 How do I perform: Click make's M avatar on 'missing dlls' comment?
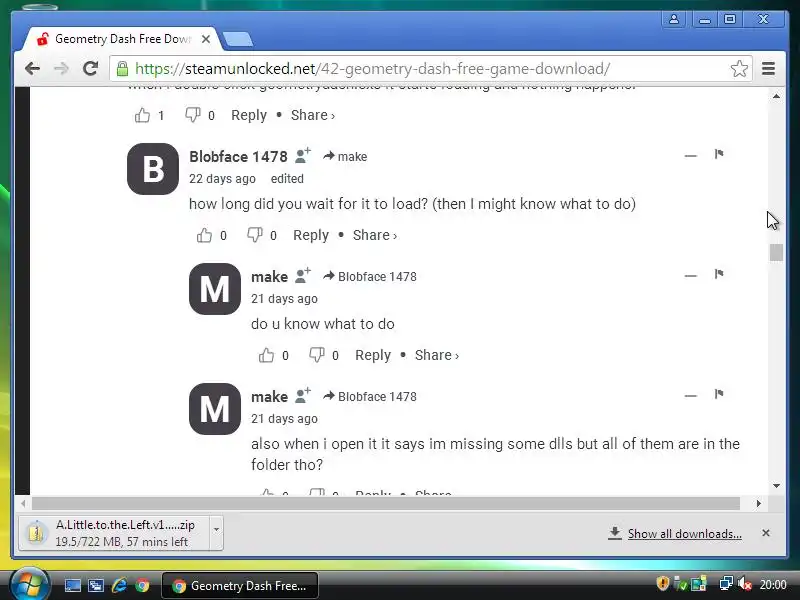(x=215, y=409)
